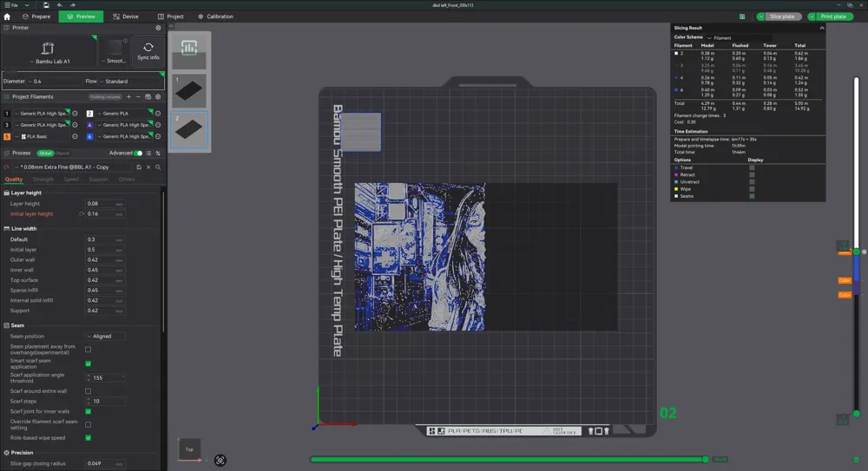The height and width of the screenshot is (471, 868).
Task: Enable Scarf around entire wall checkbox
Action: pyautogui.click(x=89, y=391)
